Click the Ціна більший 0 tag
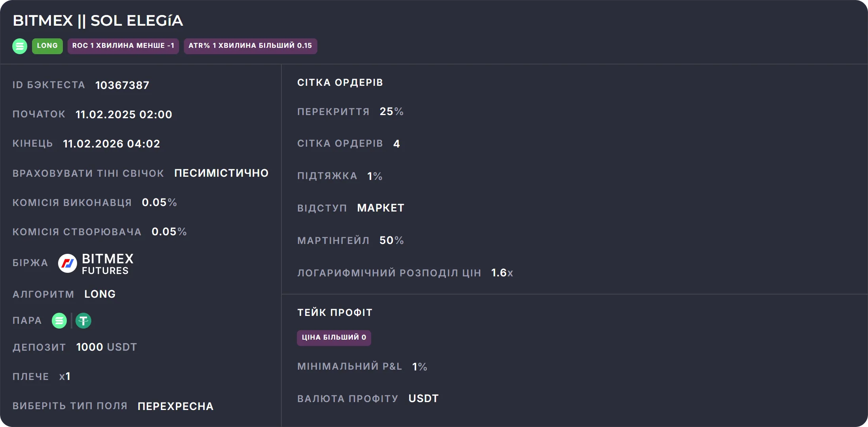 (x=334, y=338)
